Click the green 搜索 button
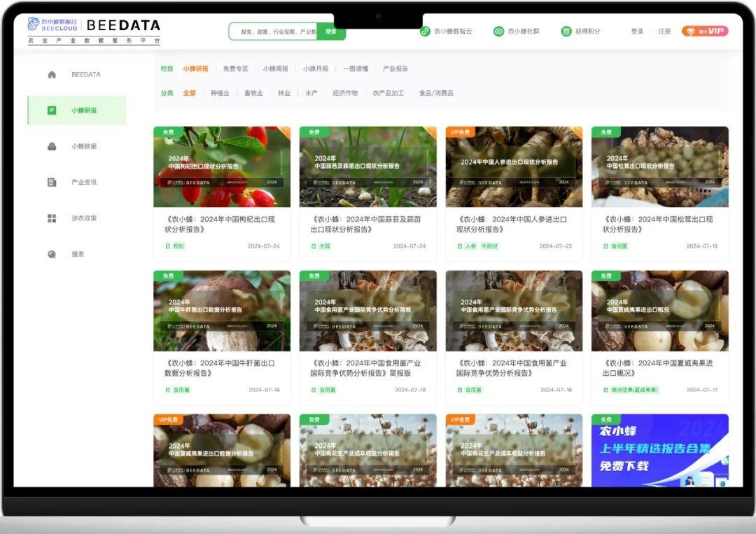 (x=331, y=31)
